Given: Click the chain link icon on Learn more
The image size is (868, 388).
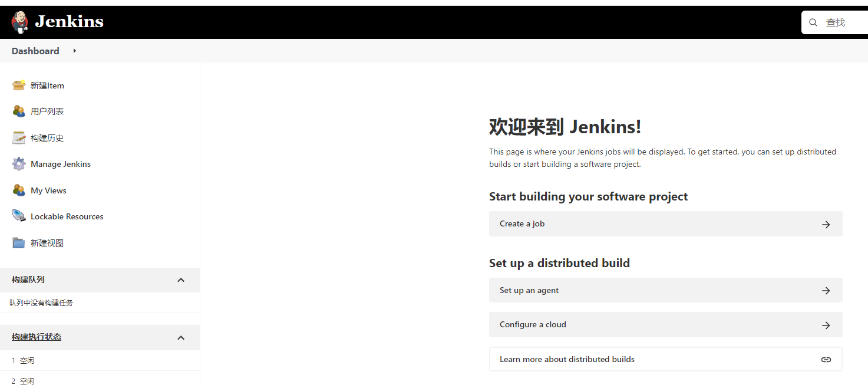Looking at the screenshot, I should pyautogui.click(x=826, y=359).
